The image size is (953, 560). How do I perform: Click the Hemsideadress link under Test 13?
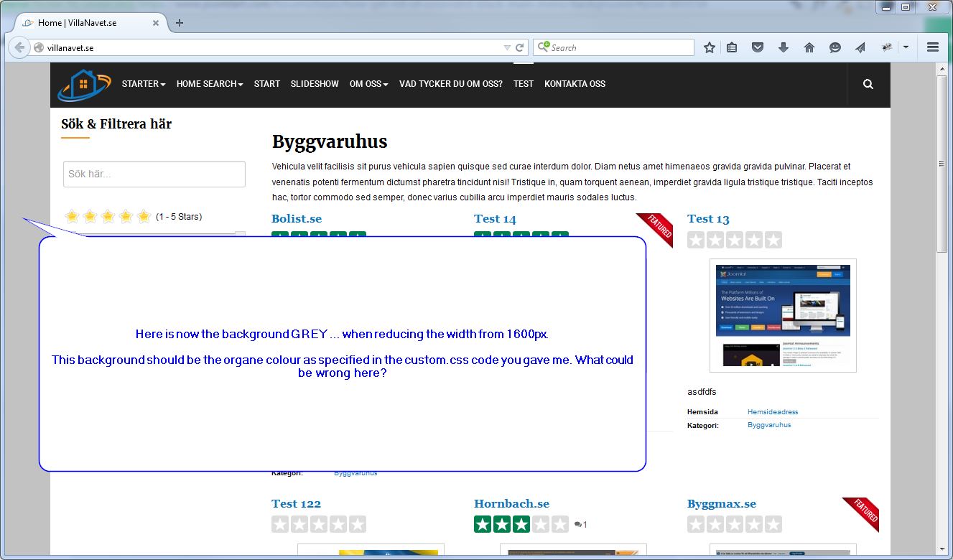tap(773, 412)
